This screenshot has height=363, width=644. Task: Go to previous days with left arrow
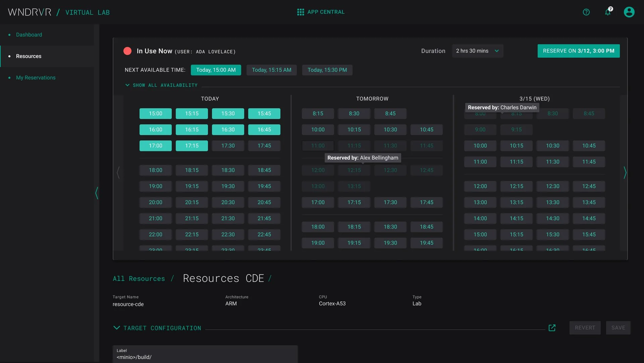click(x=118, y=173)
